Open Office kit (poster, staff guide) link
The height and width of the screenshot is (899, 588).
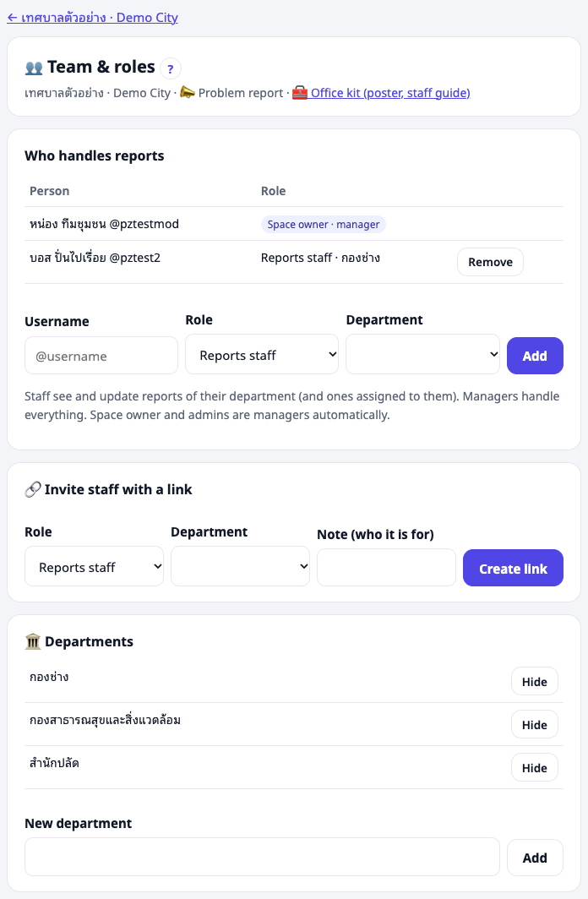pyautogui.click(x=390, y=93)
